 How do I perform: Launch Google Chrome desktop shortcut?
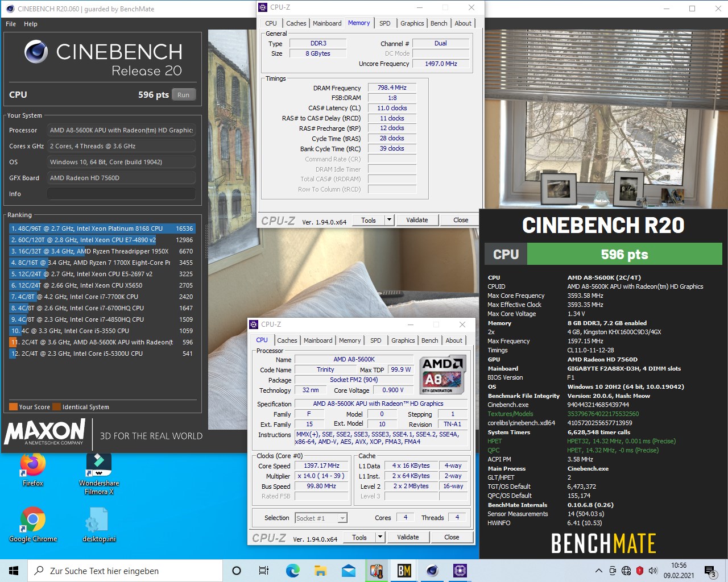click(33, 525)
